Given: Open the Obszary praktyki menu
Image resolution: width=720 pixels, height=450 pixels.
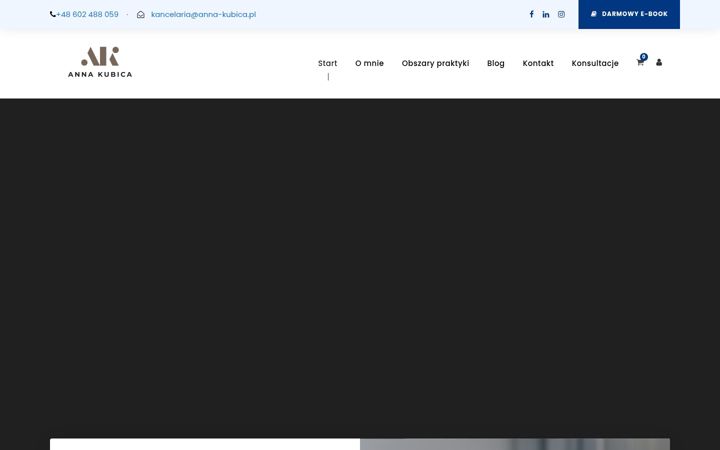Looking at the screenshot, I should 435,63.
